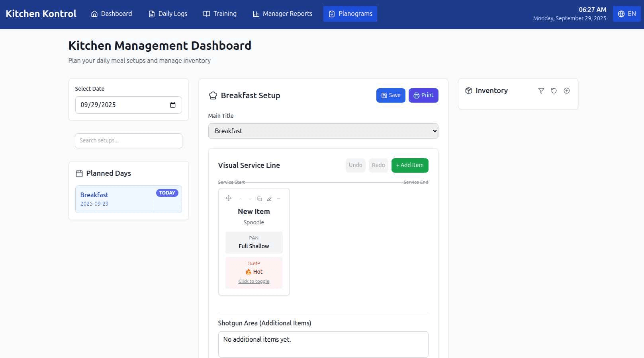This screenshot has height=358, width=644.
Task: Click the Search setups input field
Action: click(x=128, y=140)
